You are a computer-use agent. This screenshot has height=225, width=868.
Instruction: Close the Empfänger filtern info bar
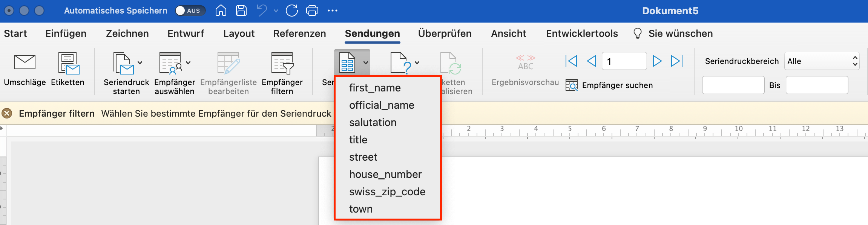point(7,113)
